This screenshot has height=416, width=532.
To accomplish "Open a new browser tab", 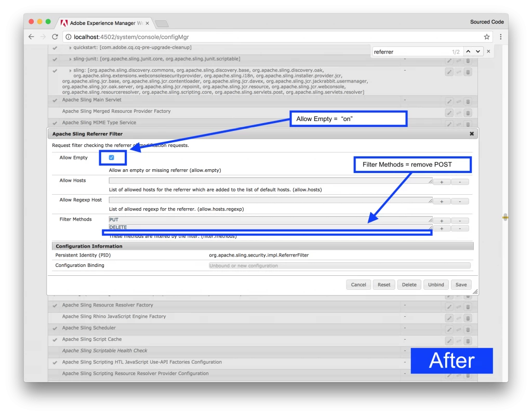I will pos(162,23).
